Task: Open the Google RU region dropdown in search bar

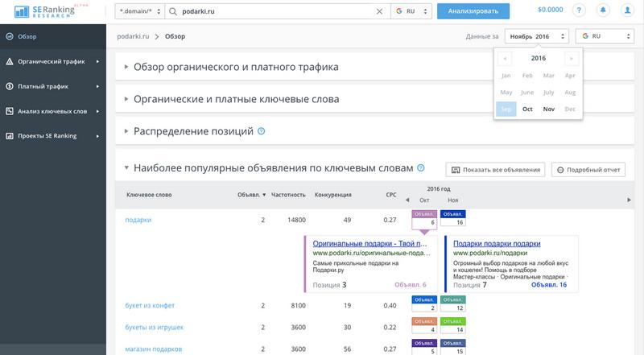Action: (411, 11)
